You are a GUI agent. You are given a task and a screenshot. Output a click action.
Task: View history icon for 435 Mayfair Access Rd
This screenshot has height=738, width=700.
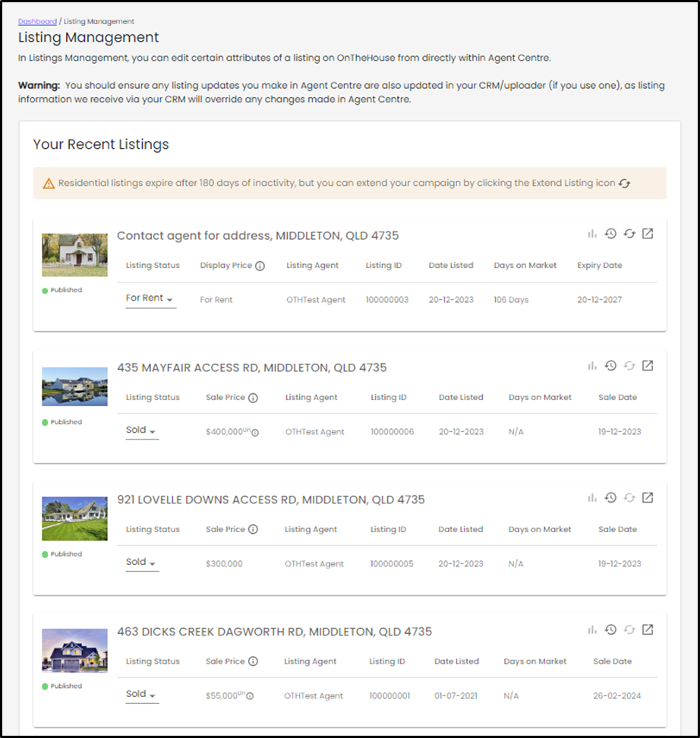pyautogui.click(x=610, y=365)
